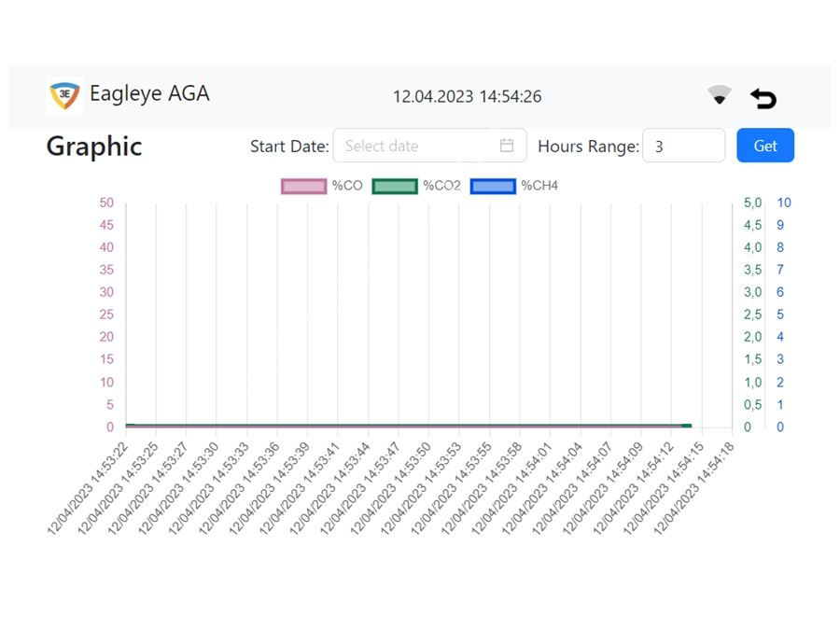
Task: Go back using the return arrow icon
Action: click(x=763, y=98)
